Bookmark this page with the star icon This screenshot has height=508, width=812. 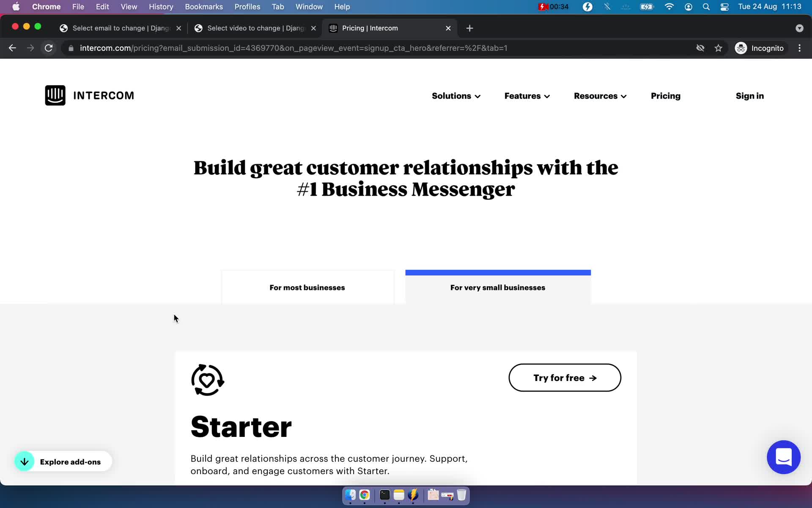pyautogui.click(x=718, y=48)
